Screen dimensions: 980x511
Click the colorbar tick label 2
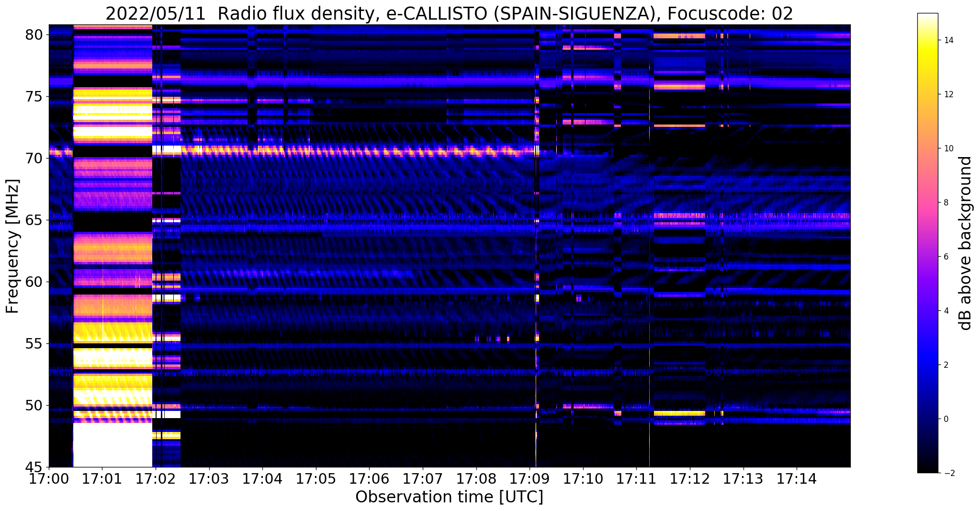946,365
